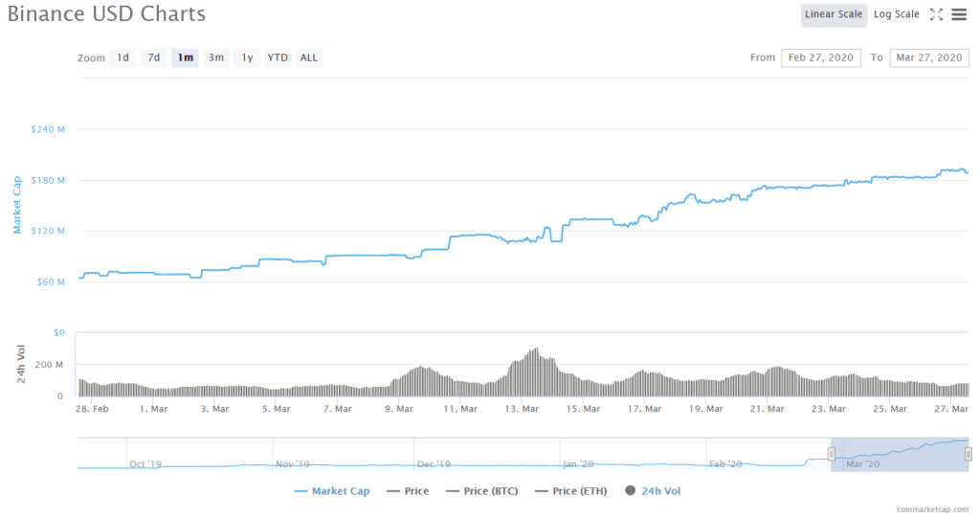Switch to Log Scale

coord(897,14)
